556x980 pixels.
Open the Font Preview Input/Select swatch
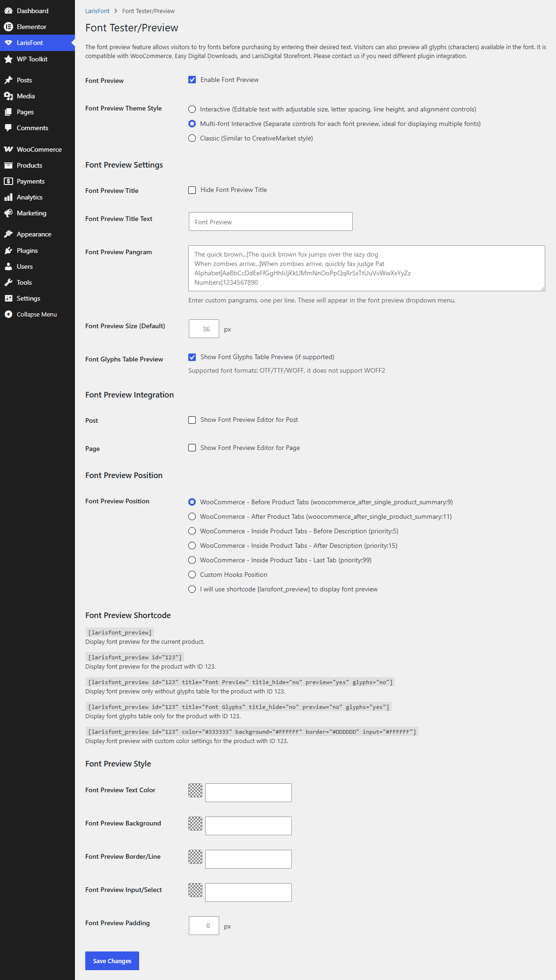tap(195, 890)
